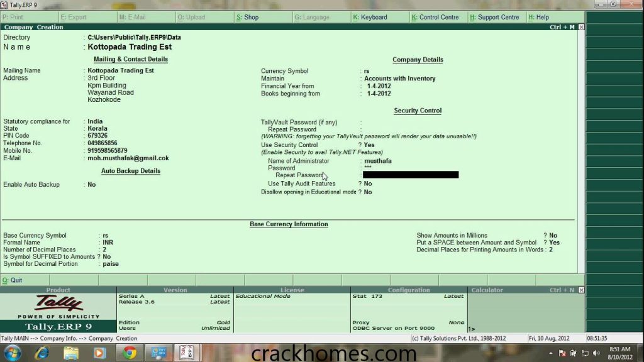The height and width of the screenshot is (362, 644).
Task: Select the 'Wayanad Road' address line
Action: (x=111, y=93)
